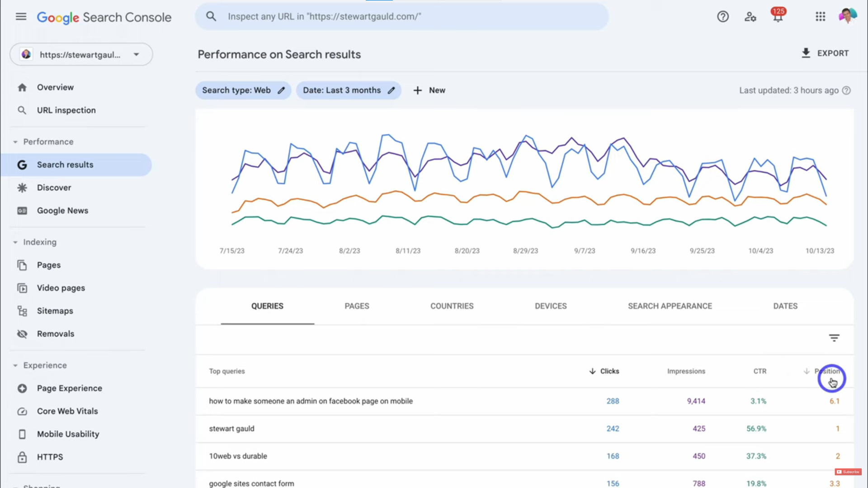Select Search results under Performance
The height and width of the screenshot is (488, 868).
65,164
